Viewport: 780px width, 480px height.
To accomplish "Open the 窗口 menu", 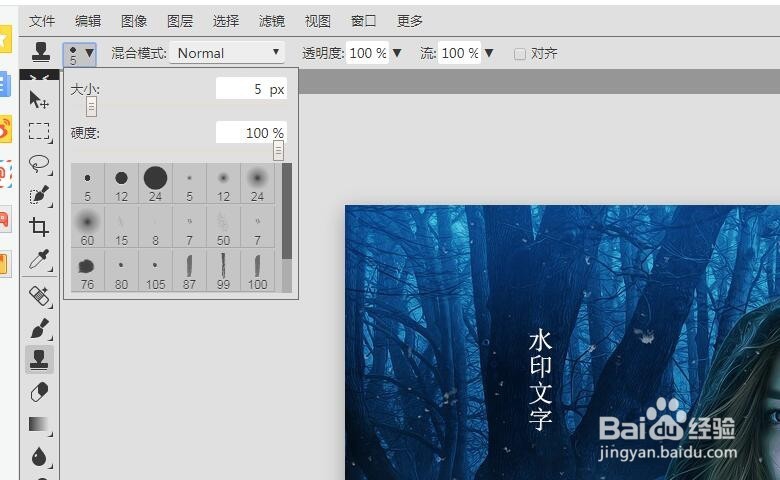I will pos(364,21).
